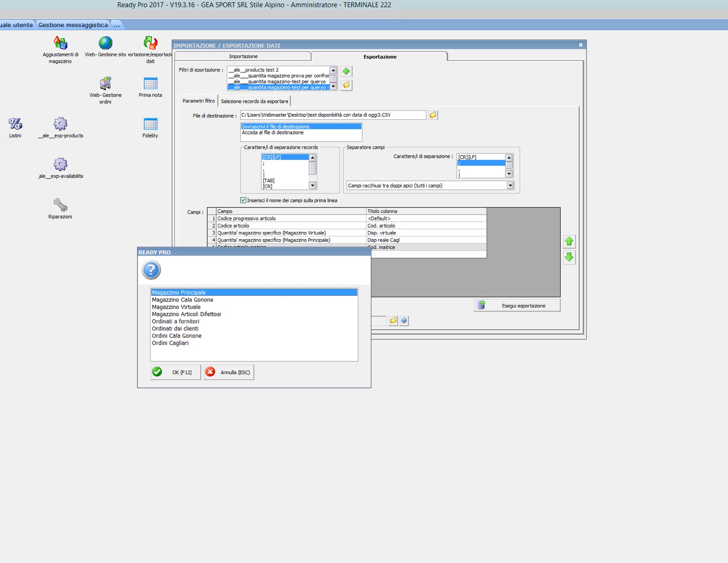Choose Magazzino Principale in Ready Pro list
Viewport: 728px width, 563px height.
tap(254, 292)
